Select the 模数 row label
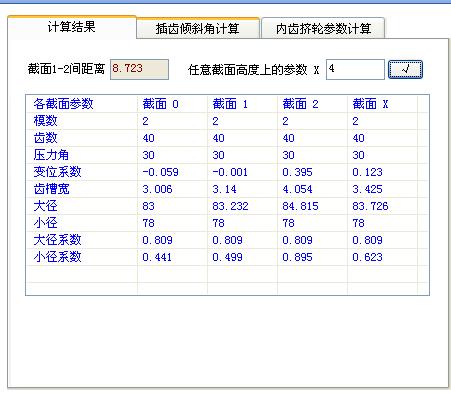The height and width of the screenshot is (394, 451). tap(45, 121)
